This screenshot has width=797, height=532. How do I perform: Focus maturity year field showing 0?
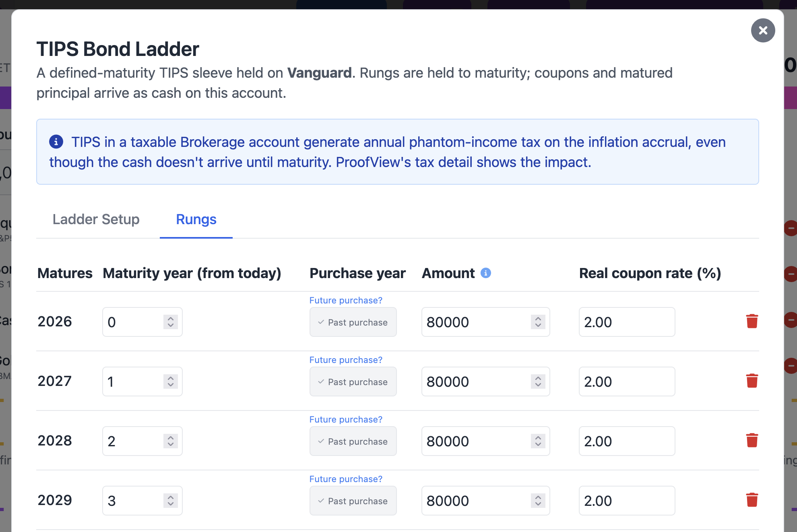(x=142, y=322)
